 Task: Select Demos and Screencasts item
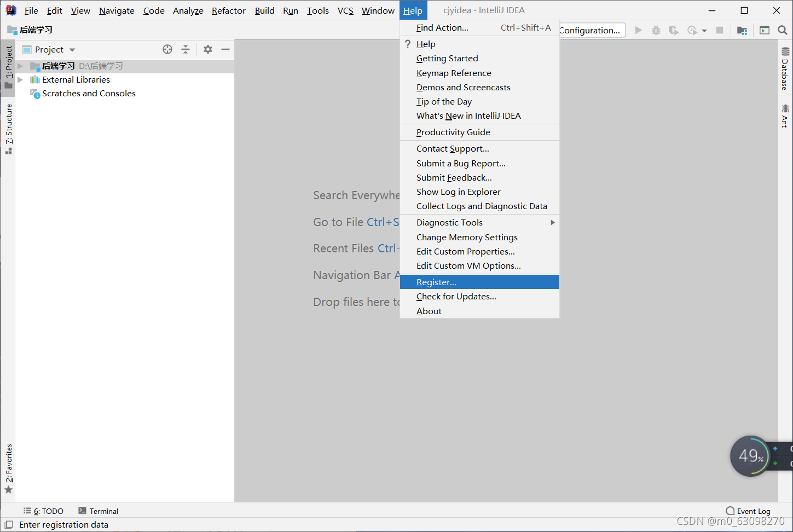click(x=479, y=87)
